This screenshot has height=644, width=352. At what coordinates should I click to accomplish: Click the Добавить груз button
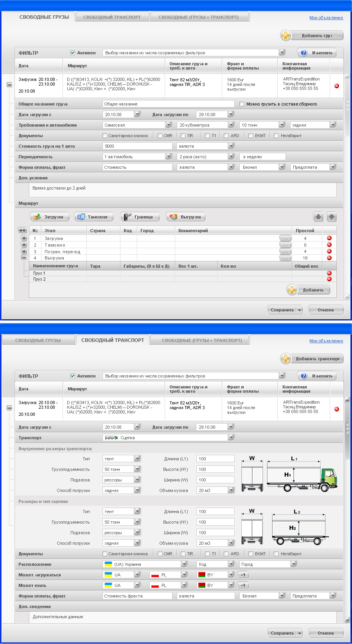point(312,36)
